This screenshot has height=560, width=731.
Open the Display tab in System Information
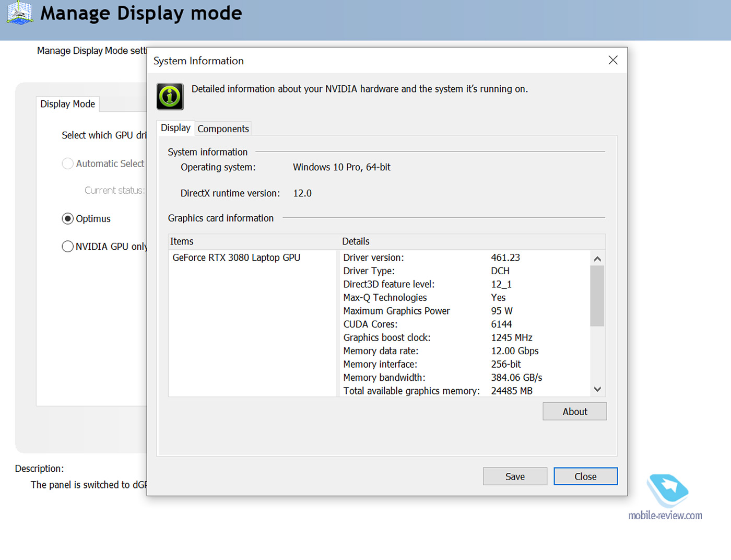coord(175,127)
